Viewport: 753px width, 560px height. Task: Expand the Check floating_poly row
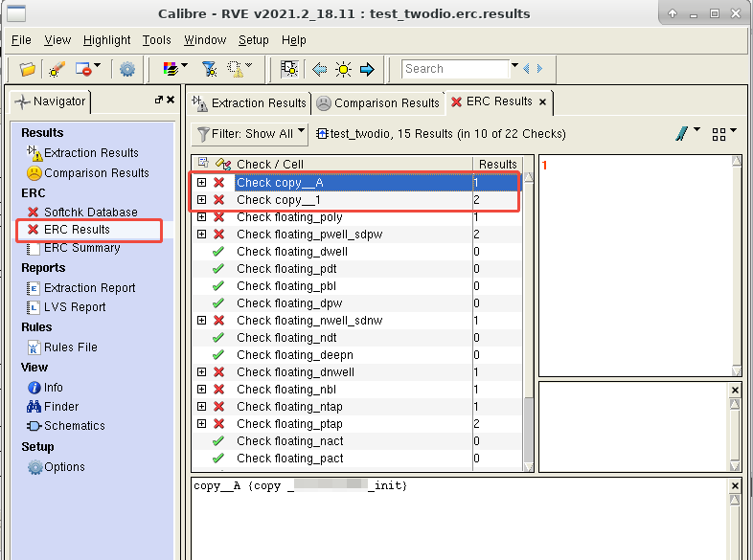(x=202, y=217)
